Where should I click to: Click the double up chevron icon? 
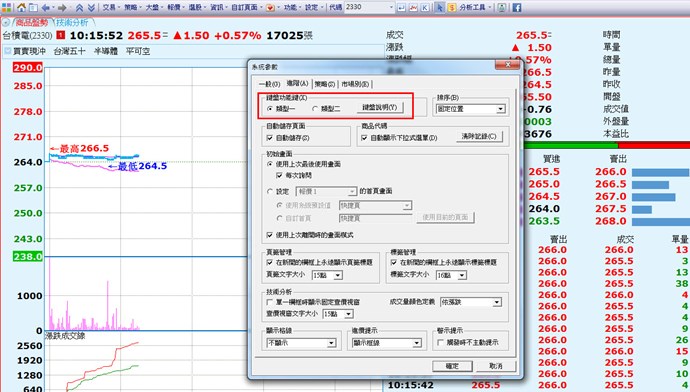[79, 7]
